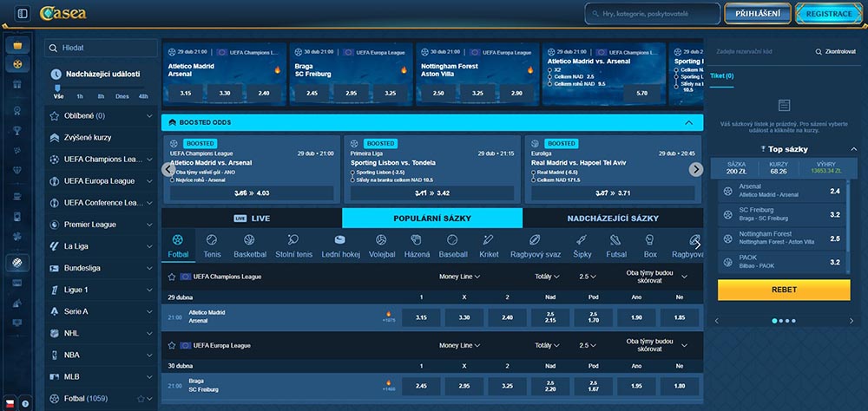The width and height of the screenshot is (868, 411).
Task: Set upcoming events slider to Dnes
Action: pos(122,96)
